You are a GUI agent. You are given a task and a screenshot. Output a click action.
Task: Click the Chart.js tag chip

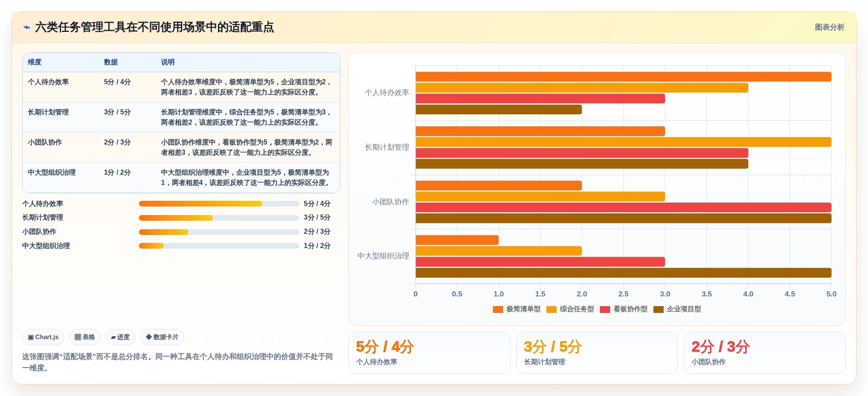click(43, 337)
